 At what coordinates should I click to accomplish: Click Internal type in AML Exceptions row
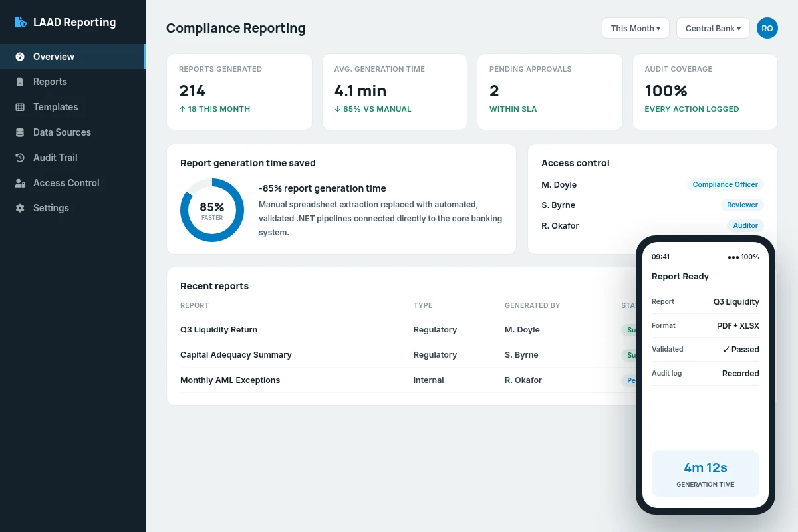[428, 380]
